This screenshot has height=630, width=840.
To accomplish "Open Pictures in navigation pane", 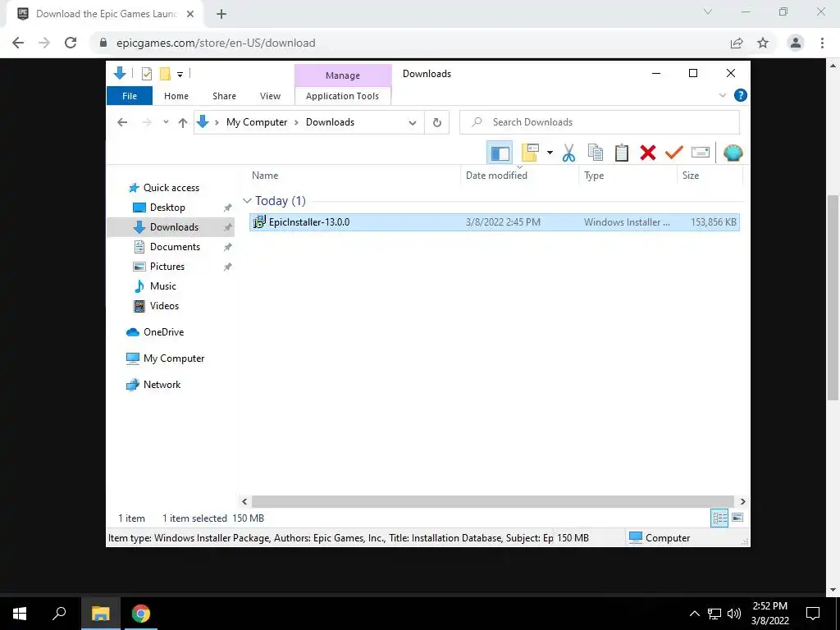I will click(167, 267).
